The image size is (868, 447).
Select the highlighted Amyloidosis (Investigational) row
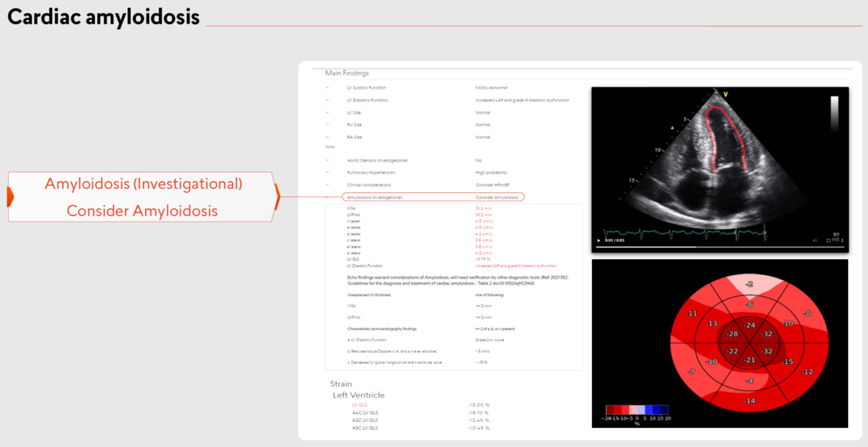433,197
